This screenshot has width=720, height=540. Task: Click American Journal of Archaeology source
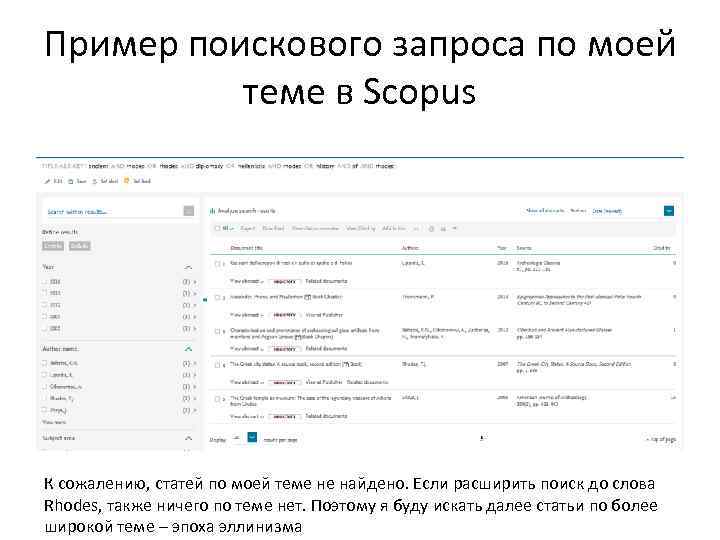point(551,398)
